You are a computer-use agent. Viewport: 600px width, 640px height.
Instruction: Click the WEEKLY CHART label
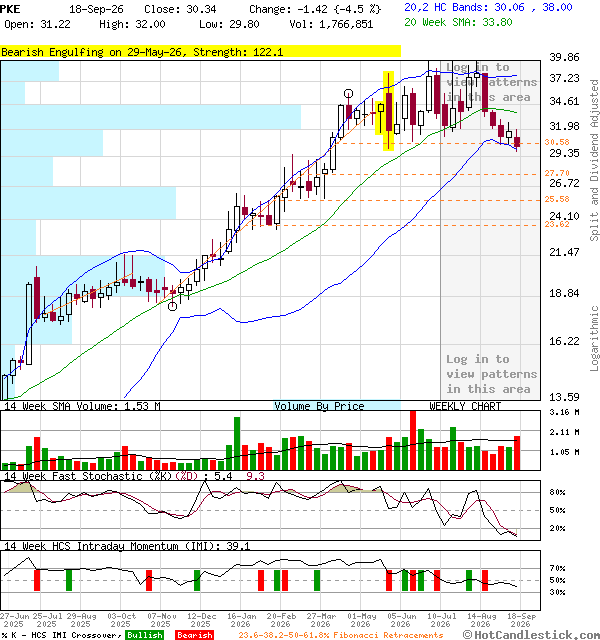[465, 406]
